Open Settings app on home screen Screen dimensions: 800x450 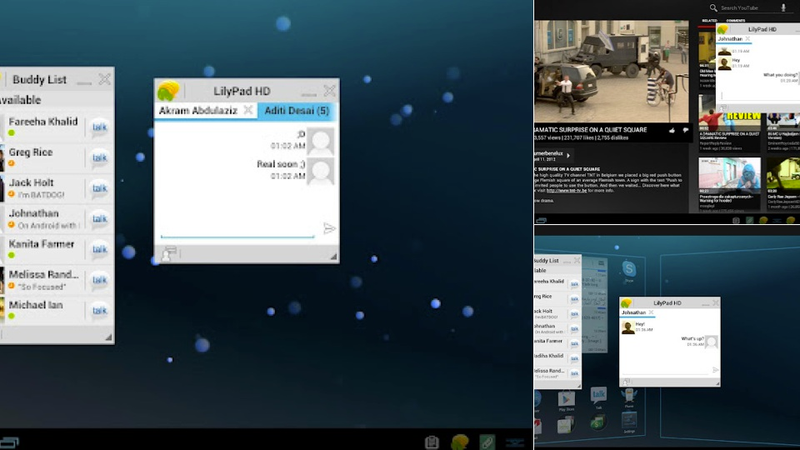(629, 422)
